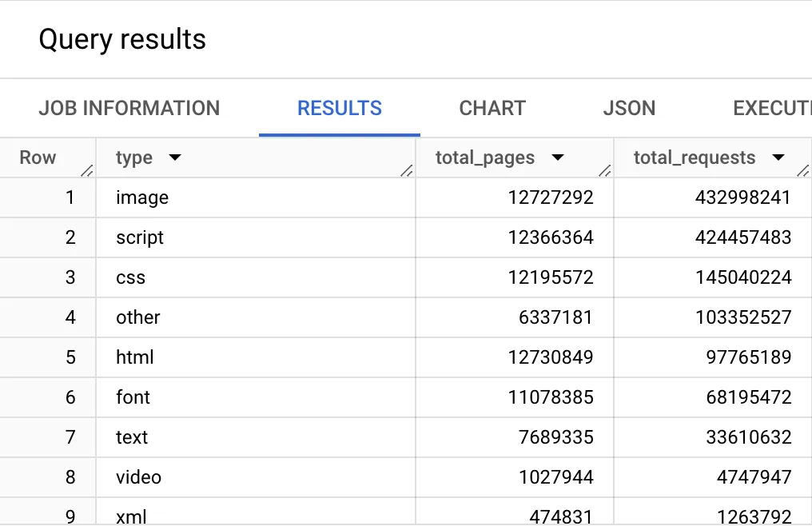Viewport: 812px width, 526px height.
Task: Select the 'image' cell in row 1
Action: point(141,197)
